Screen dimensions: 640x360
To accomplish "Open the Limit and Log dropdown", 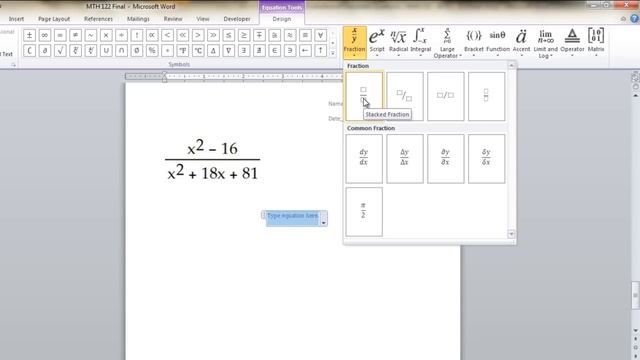I will click(x=545, y=42).
